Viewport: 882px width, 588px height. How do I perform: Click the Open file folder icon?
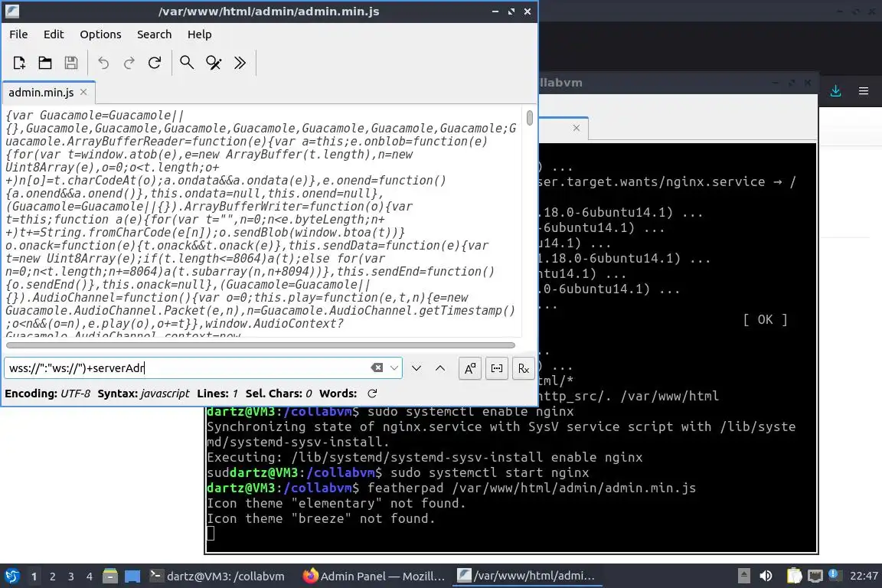(x=45, y=63)
